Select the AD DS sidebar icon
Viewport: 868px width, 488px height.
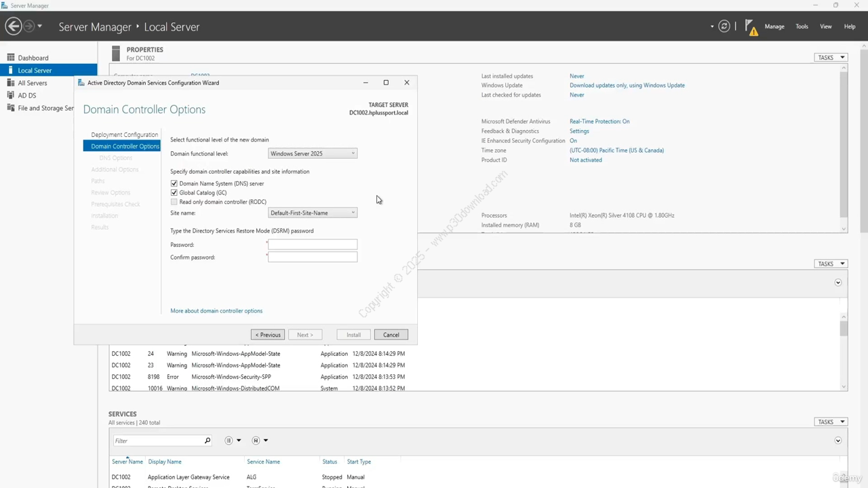coord(11,96)
